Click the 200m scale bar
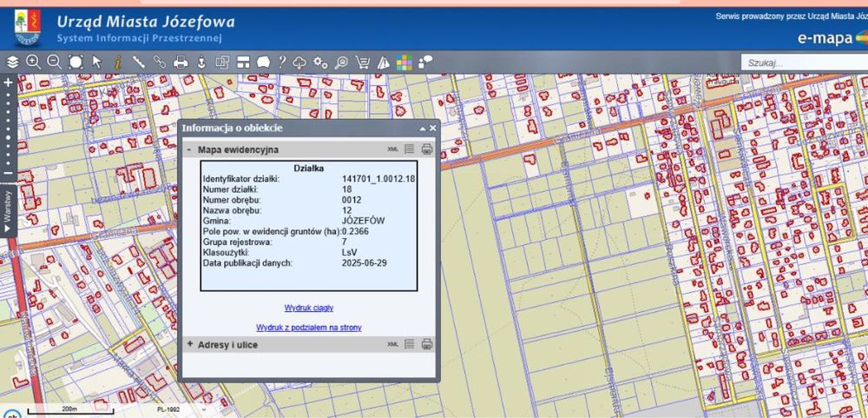 [x=69, y=409]
